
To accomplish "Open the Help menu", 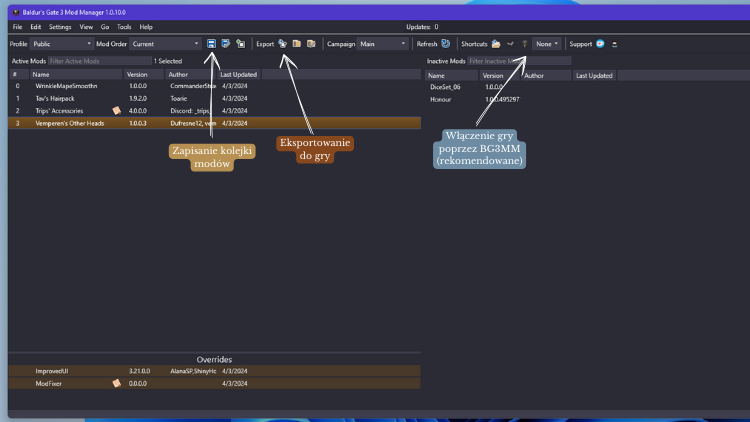I will tap(146, 27).
